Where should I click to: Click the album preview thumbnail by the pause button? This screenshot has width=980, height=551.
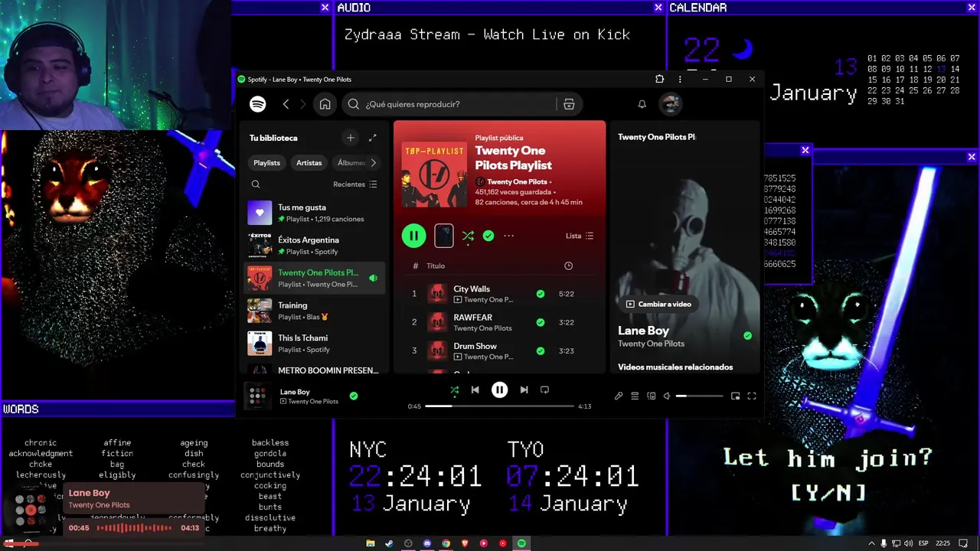[x=444, y=236]
